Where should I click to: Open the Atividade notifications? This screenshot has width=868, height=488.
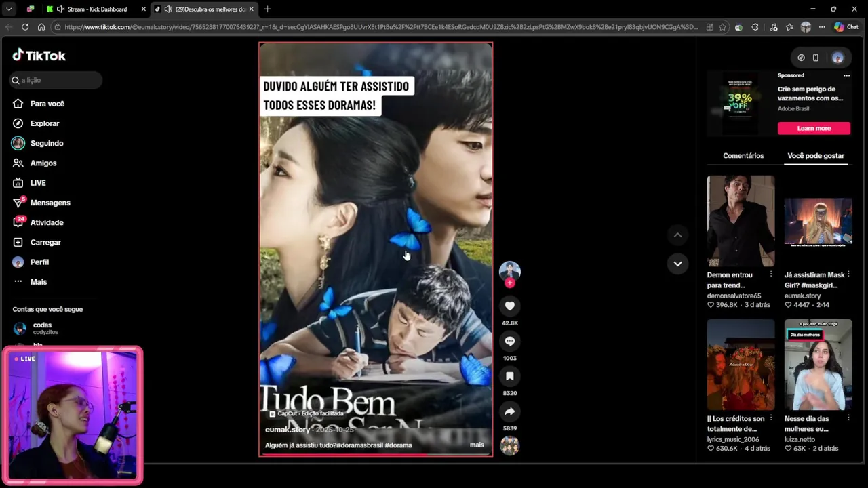pos(38,222)
